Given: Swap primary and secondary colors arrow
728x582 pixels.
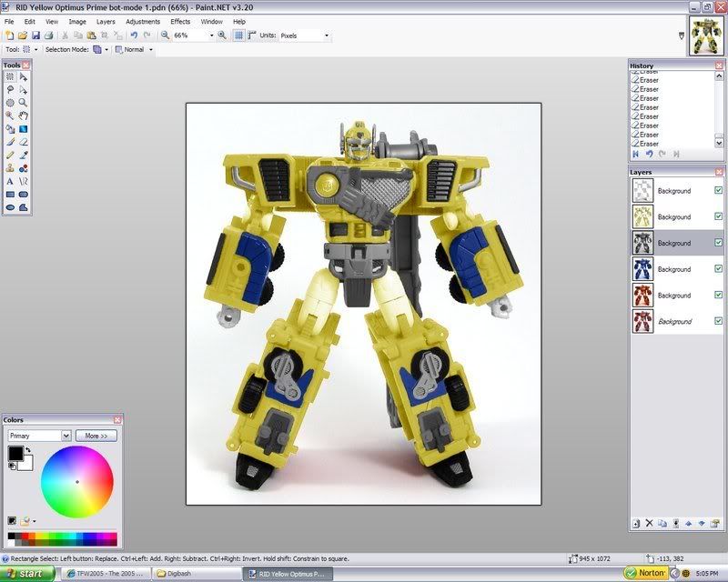Looking at the screenshot, I should pyautogui.click(x=28, y=450).
